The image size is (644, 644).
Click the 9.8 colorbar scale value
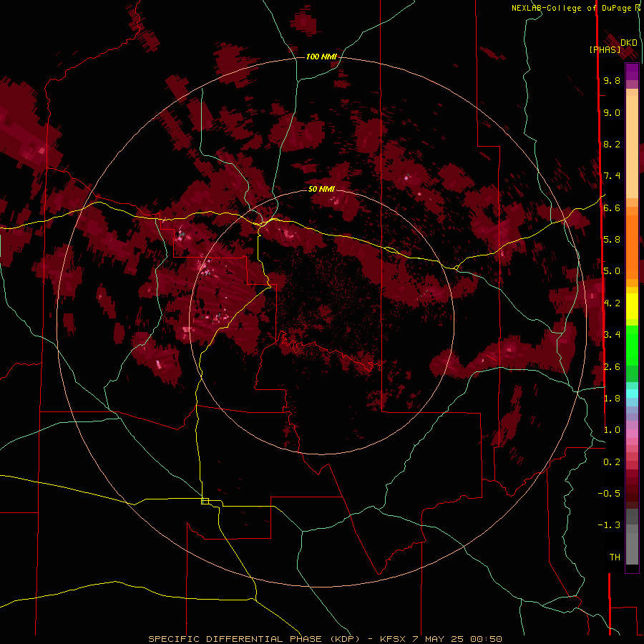pos(612,80)
